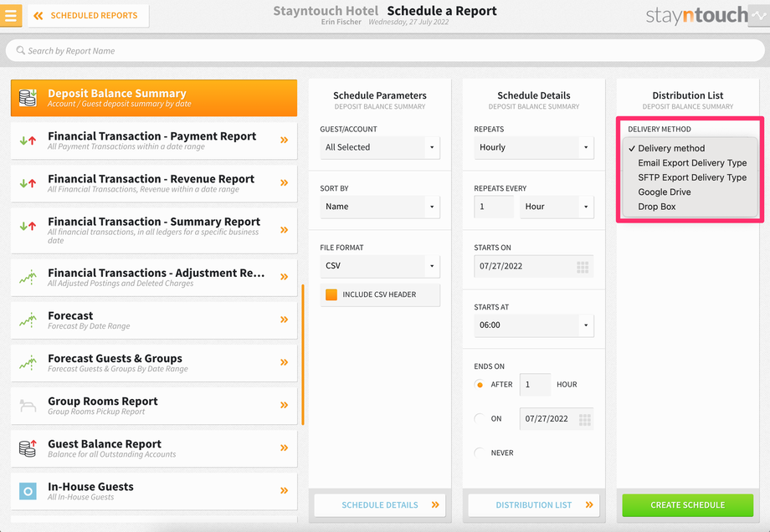The image size is (770, 532).
Task: Click the Starts On date field
Action: tap(533, 266)
